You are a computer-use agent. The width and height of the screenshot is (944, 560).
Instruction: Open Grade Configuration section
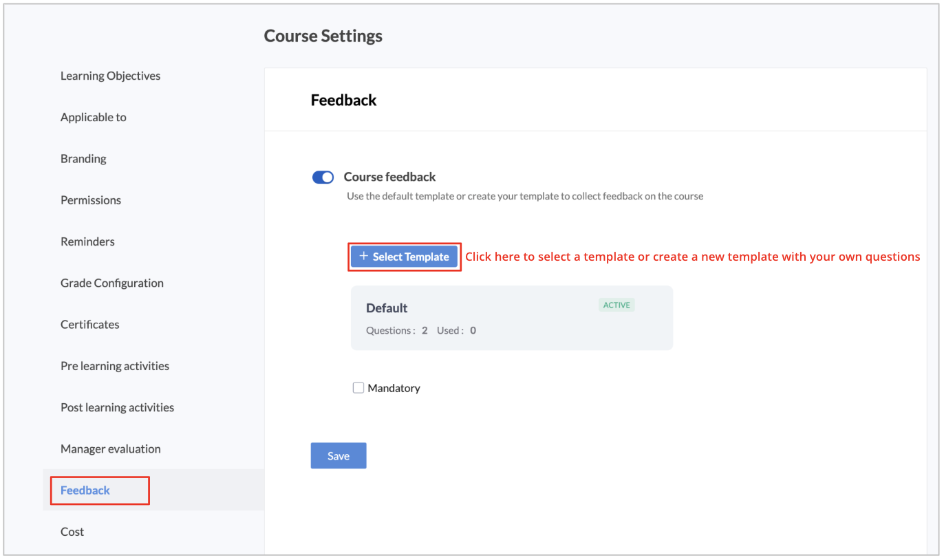(112, 283)
